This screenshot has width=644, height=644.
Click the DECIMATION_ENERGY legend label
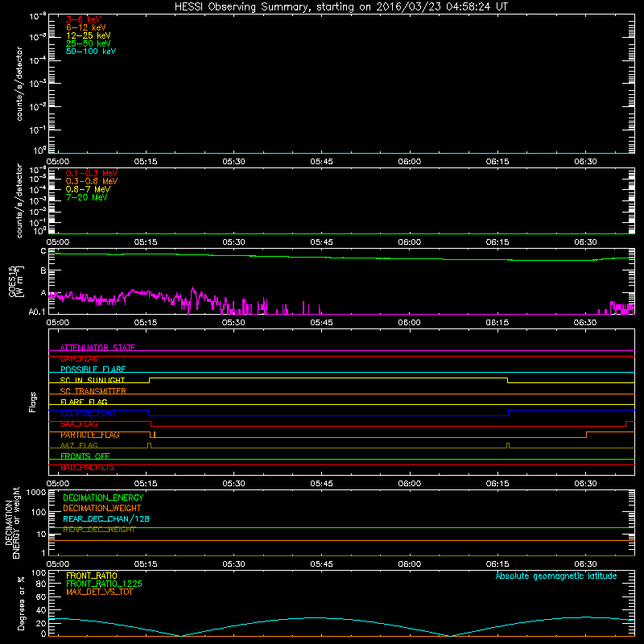[103, 497]
